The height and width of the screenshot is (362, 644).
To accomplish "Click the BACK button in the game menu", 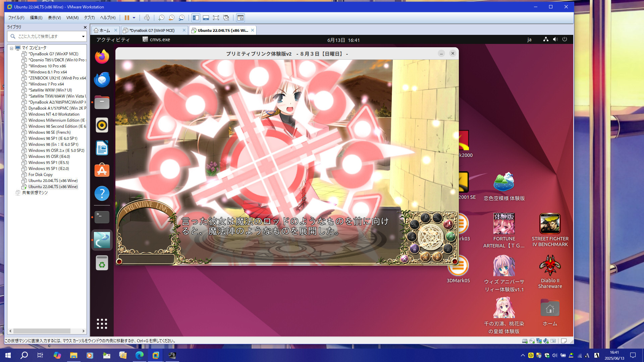I will point(448,248).
